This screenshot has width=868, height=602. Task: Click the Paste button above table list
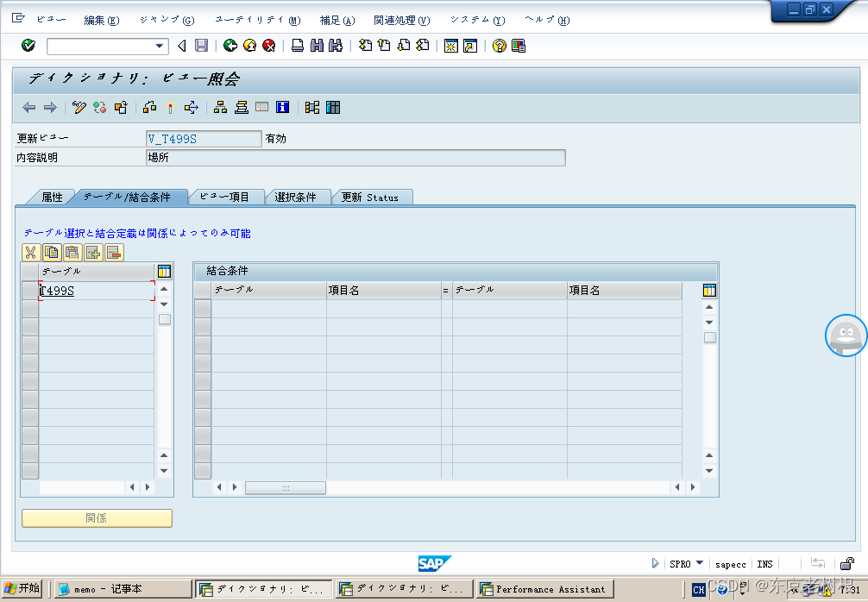pyautogui.click(x=72, y=253)
